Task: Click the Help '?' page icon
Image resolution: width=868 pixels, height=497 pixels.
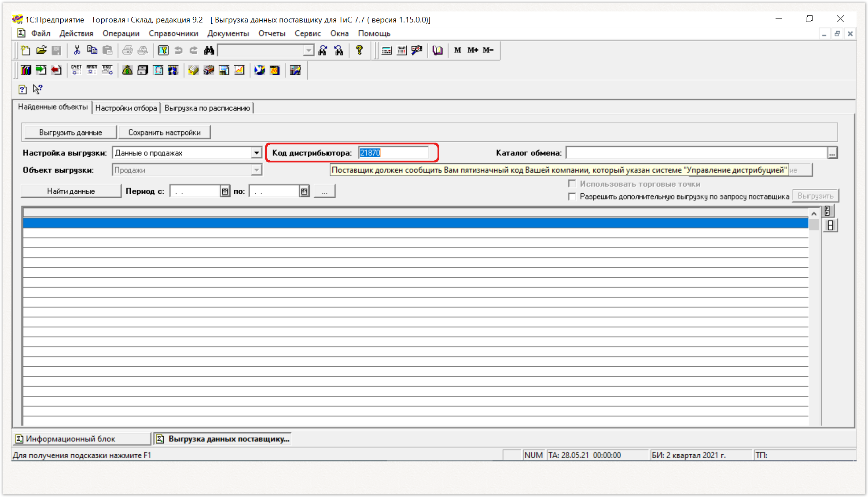Action: click(x=23, y=89)
